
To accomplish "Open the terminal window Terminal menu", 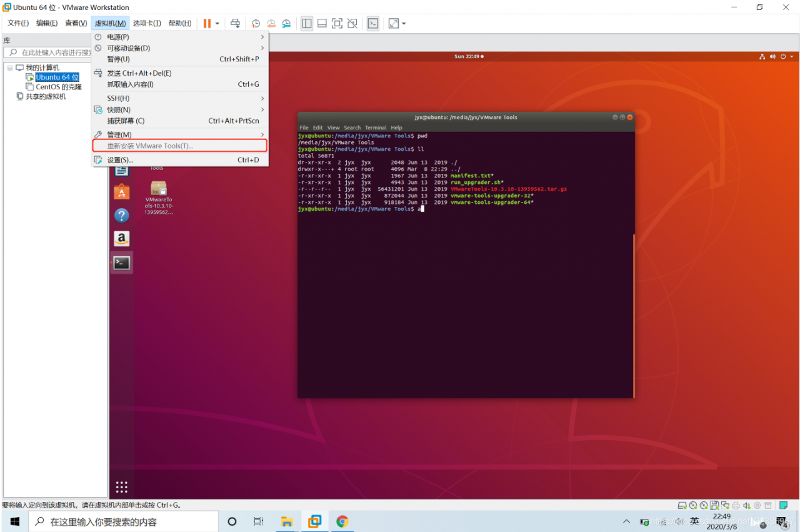I will (376, 128).
